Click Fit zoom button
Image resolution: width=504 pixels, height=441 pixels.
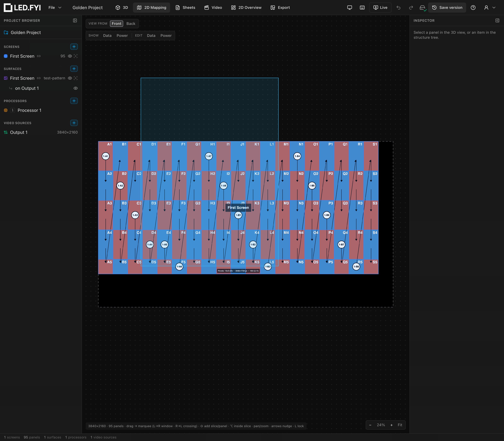click(x=400, y=425)
